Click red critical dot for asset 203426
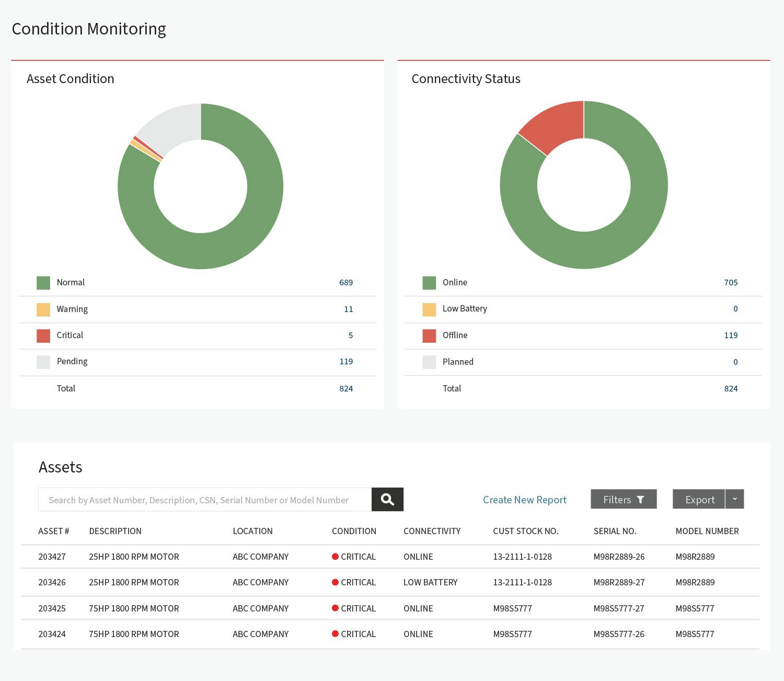Viewport: 784px width, 681px height. click(335, 582)
